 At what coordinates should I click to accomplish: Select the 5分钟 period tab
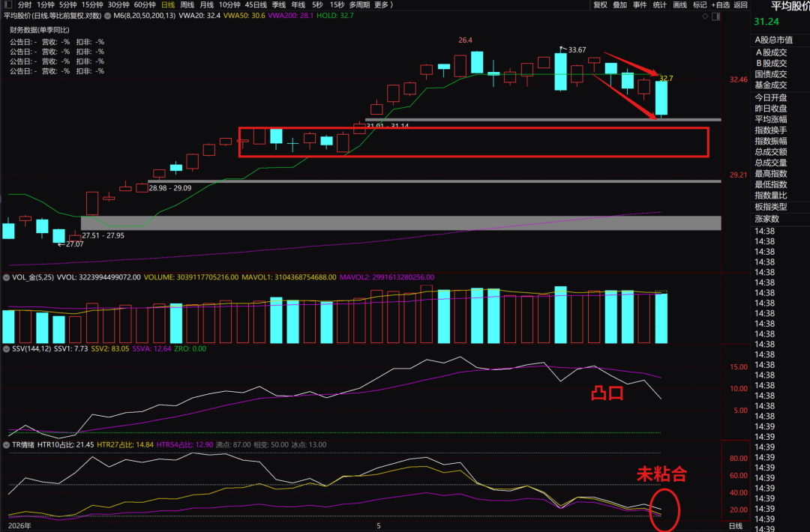pyautogui.click(x=67, y=4)
